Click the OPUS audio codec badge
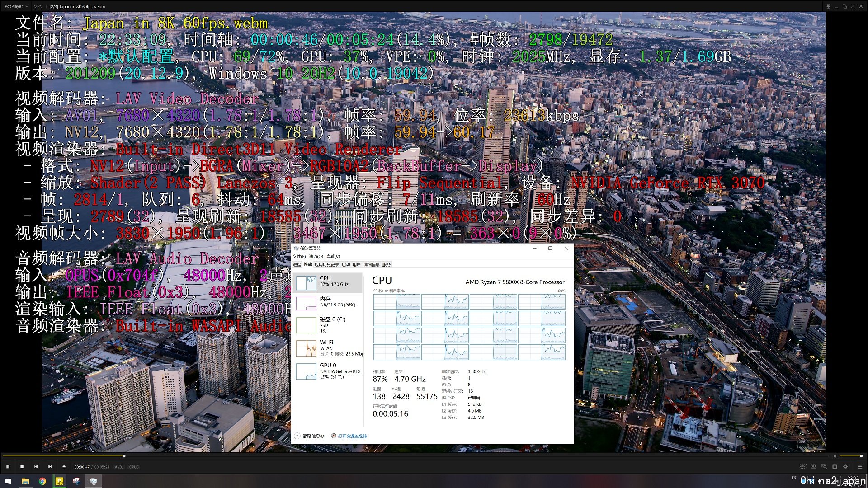This screenshot has height=488, width=868. pyautogui.click(x=134, y=467)
